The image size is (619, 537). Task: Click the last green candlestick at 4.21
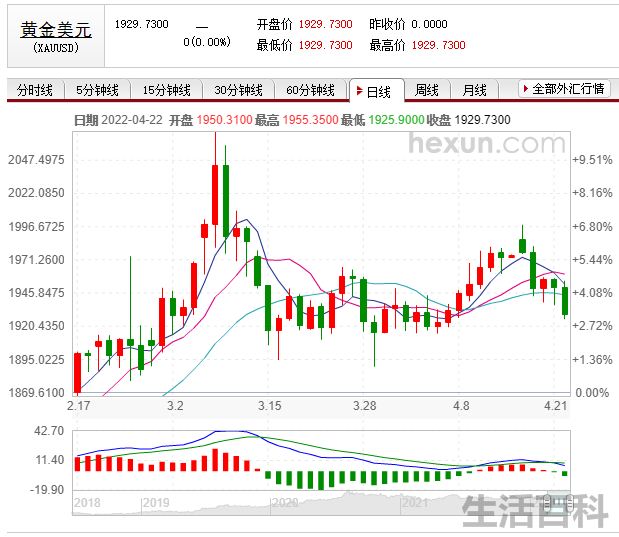tap(565, 301)
